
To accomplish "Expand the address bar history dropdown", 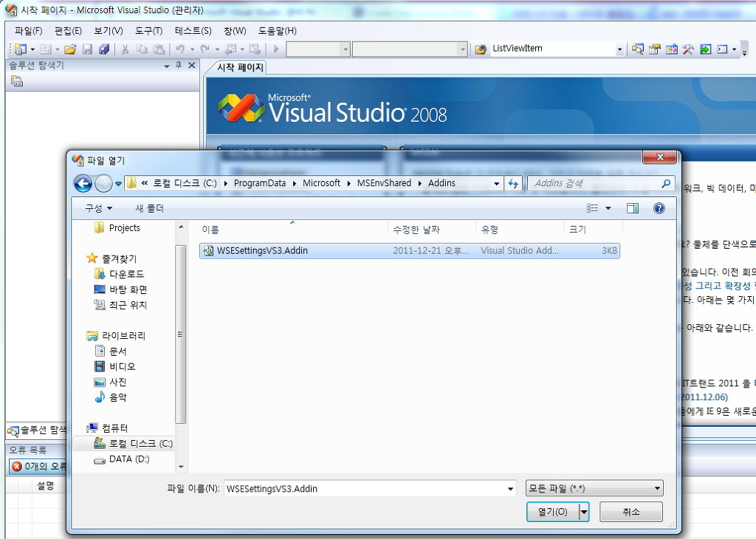I will point(497,183).
